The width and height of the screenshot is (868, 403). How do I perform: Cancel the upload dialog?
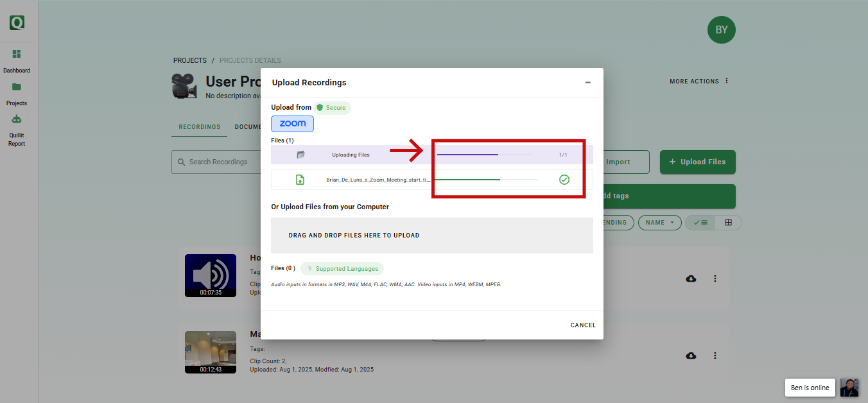583,325
